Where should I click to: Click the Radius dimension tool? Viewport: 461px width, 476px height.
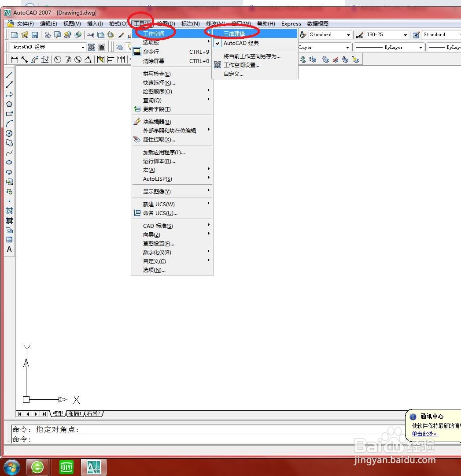click(58, 59)
